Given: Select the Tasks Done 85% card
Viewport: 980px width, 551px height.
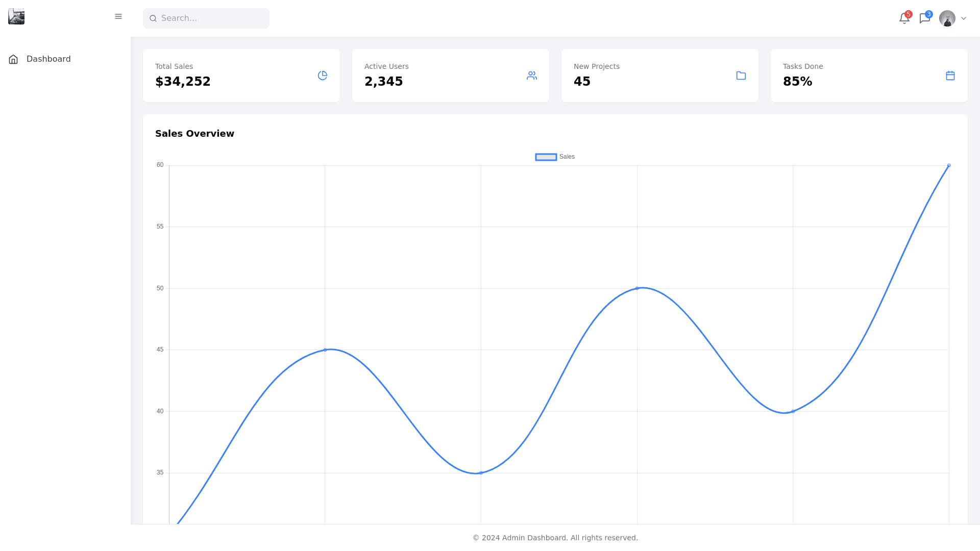Looking at the screenshot, I should (x=869, y=76).
